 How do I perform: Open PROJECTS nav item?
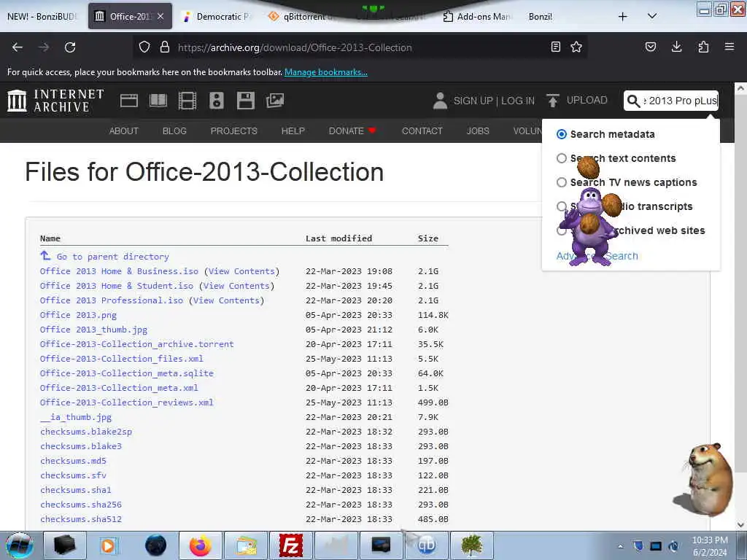click(234, 131)
